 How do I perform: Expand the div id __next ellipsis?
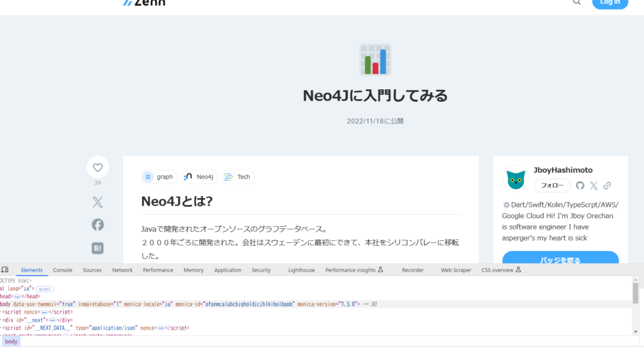52,321
